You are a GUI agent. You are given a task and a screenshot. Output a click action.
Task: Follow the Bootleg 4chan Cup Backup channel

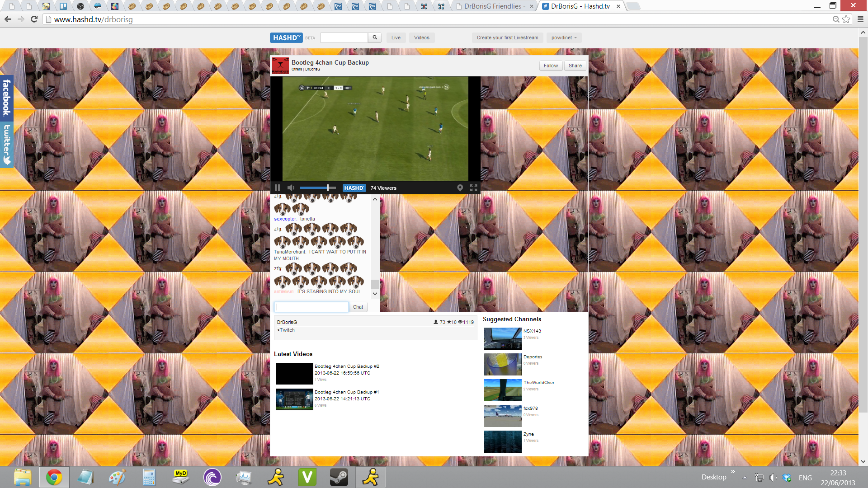click(x=551, y=66)
